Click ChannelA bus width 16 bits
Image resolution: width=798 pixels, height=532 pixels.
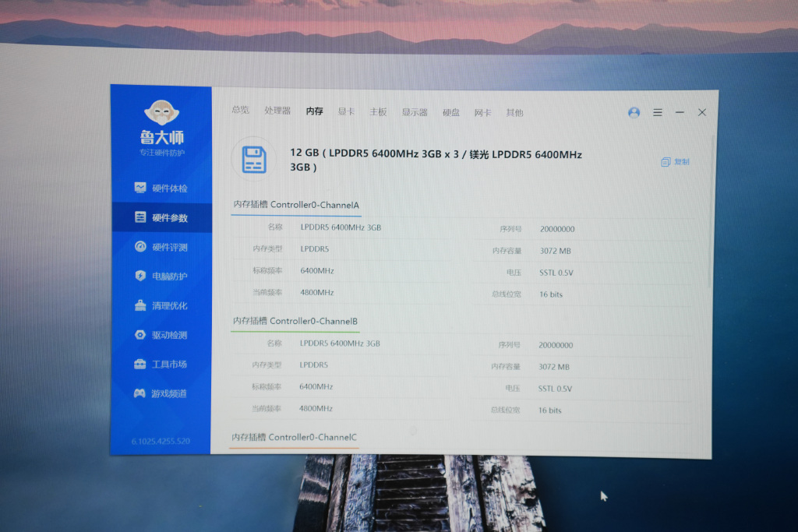click(551, 294)
